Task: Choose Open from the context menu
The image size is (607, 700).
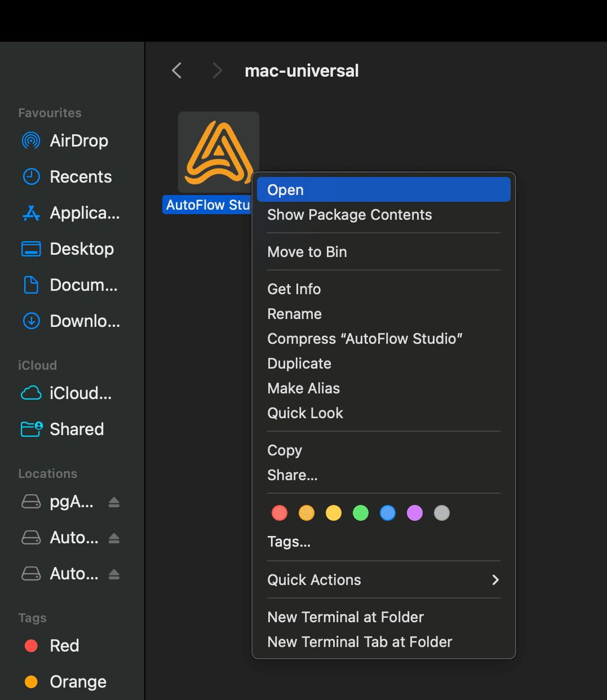Action: click(383, 190)
